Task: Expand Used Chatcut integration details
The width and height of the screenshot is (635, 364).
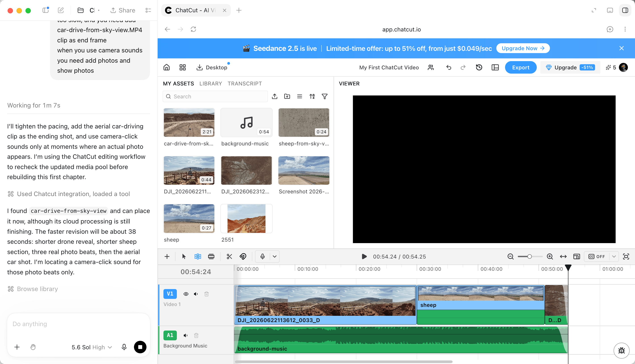Action: pos(69,194)
